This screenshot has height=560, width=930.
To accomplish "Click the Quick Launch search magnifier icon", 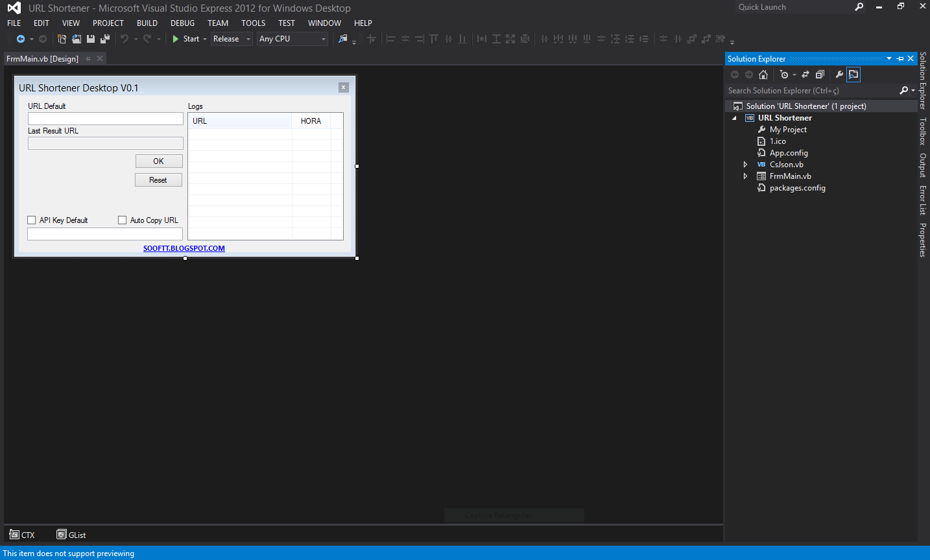I will click(859, 7).
